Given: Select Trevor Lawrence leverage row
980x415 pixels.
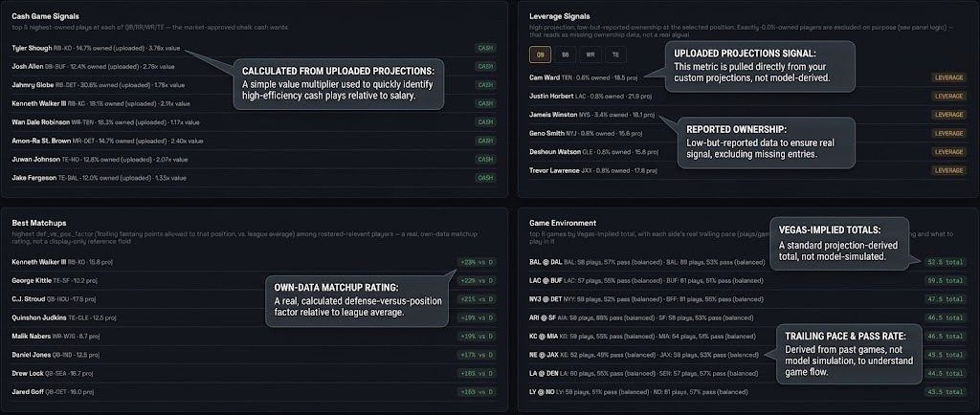Looking at the screenshot, I should pyautogui.click(x=747, y=170).
